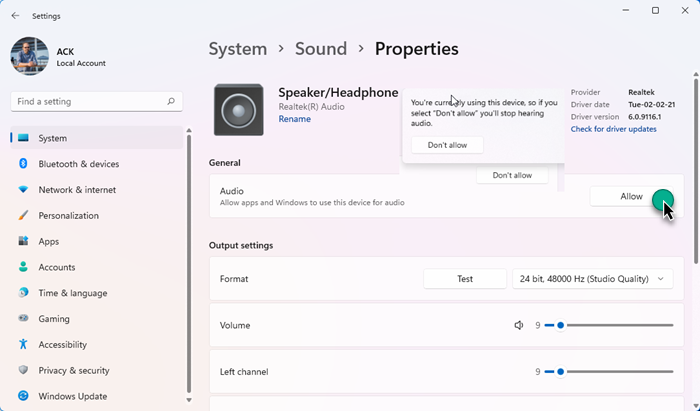Screen dimensions: 700x411
Task: Click the Left channel slider handle
Action: [x=560, y=372]
